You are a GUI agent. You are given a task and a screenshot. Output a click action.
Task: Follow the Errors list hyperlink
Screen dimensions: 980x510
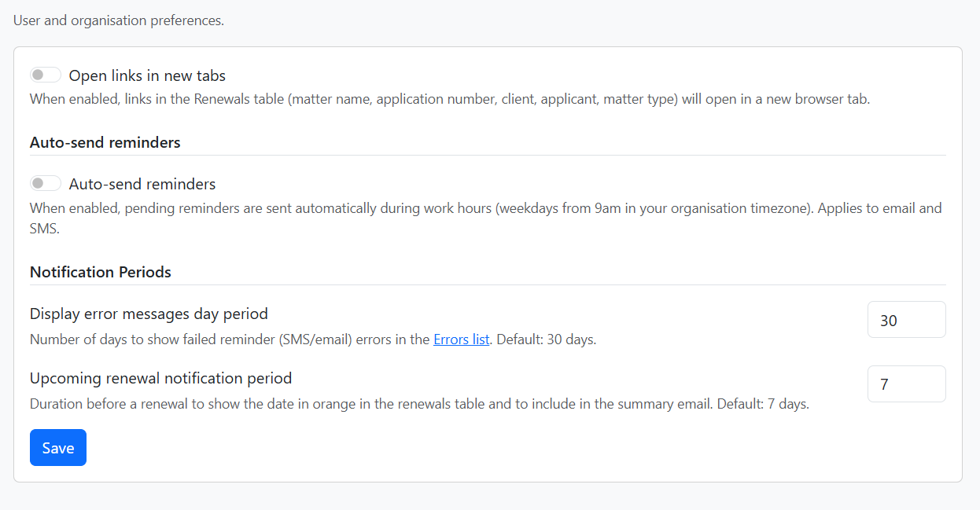coord(461,339)
